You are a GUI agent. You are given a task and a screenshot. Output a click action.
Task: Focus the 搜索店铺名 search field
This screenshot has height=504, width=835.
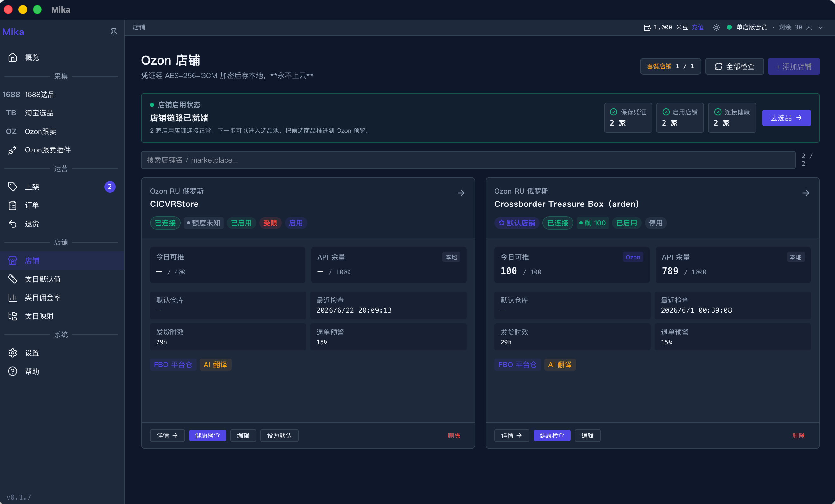pos(468,160)
